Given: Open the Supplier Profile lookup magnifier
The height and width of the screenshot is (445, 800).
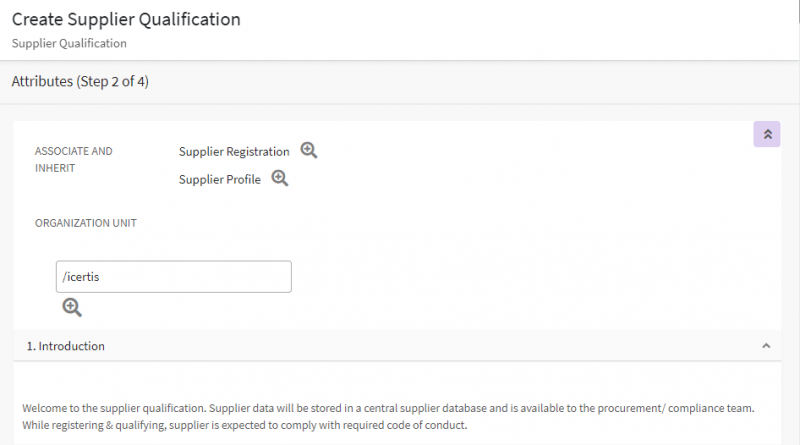Looking at the screenshot, I should click(280, 179).
